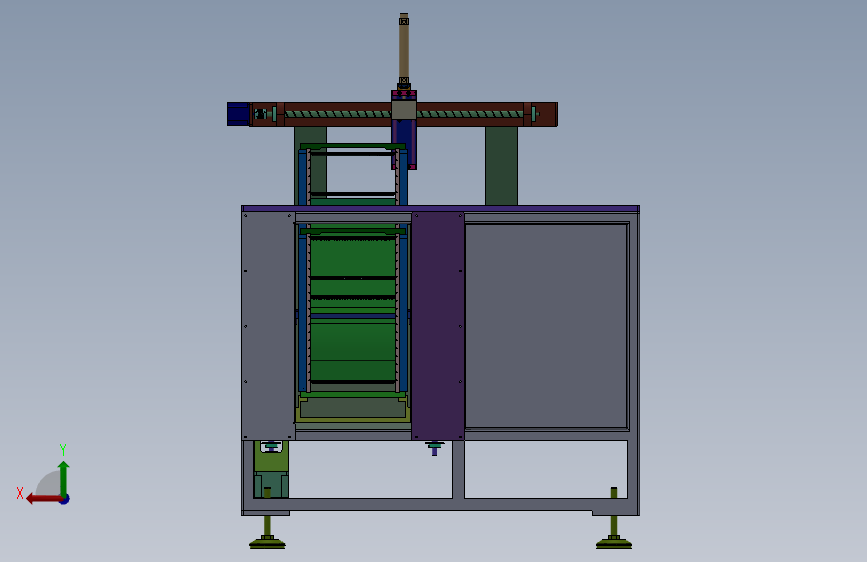Viewport: 867px width, 562px height.
Task: Click the red X label of triad
Action: click(x=20, y=493)
